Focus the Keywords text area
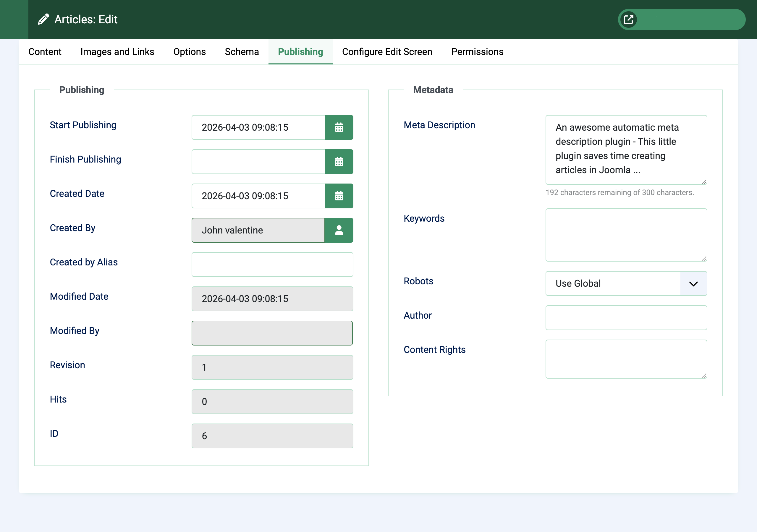Image resolution: width=757 pixels, height=532 pixels. (x=626, y=235)
